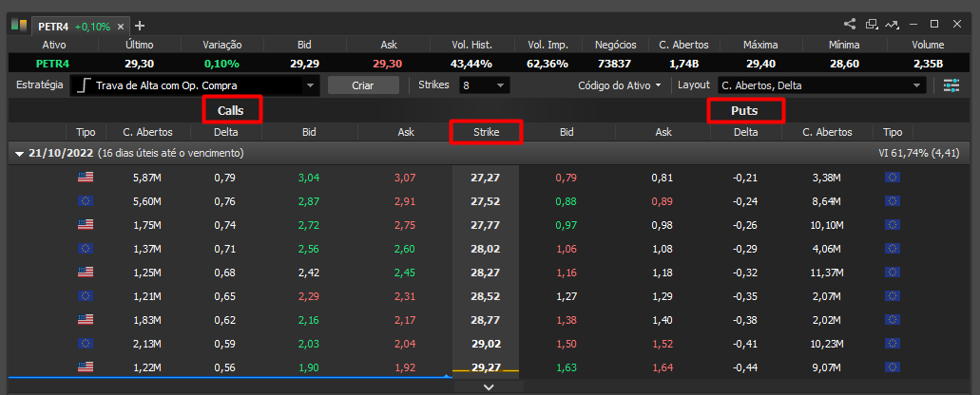Click the EU flag in 27,77 put row

coord(892,225)
